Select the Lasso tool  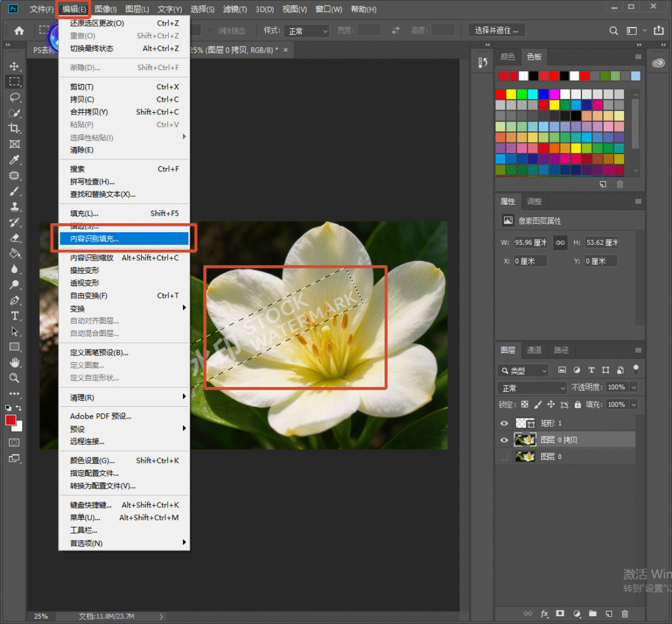[x=14, y=97]
